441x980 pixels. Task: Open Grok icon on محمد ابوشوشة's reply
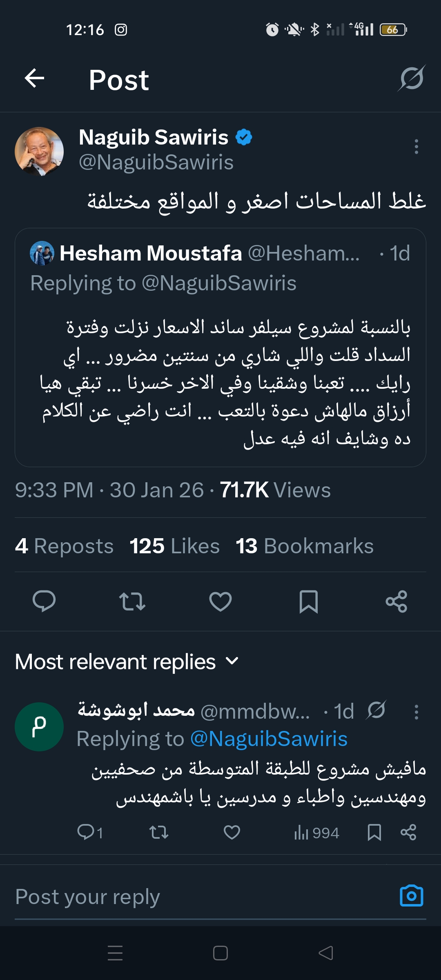click(x=376, y=710)
